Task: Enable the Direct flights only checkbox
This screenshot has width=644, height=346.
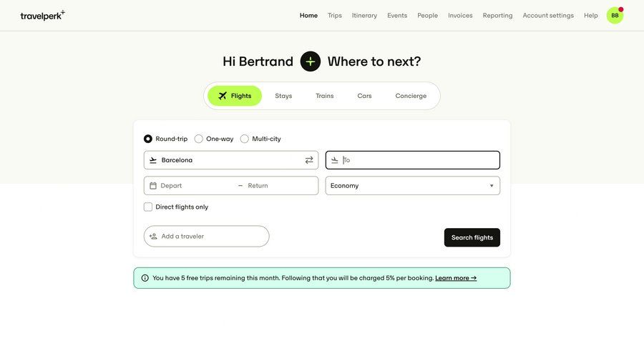Action: tap(148, 207)
